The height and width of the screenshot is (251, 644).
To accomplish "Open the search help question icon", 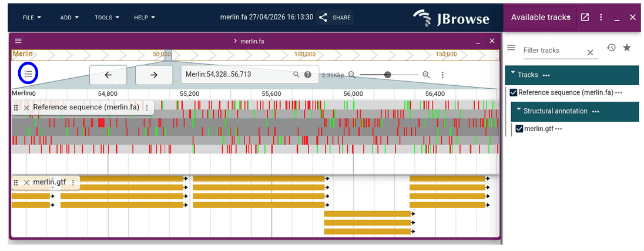I will pos(308,74).
